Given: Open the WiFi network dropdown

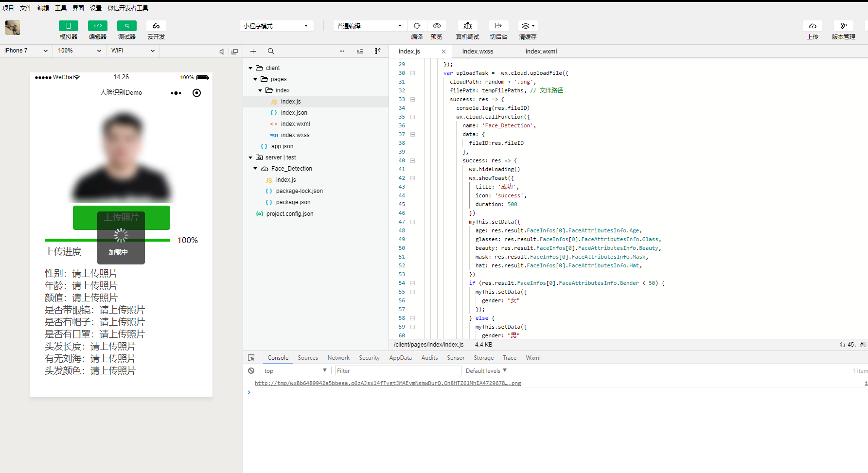Looking at the screenshot, I should [x=132, y=51].
